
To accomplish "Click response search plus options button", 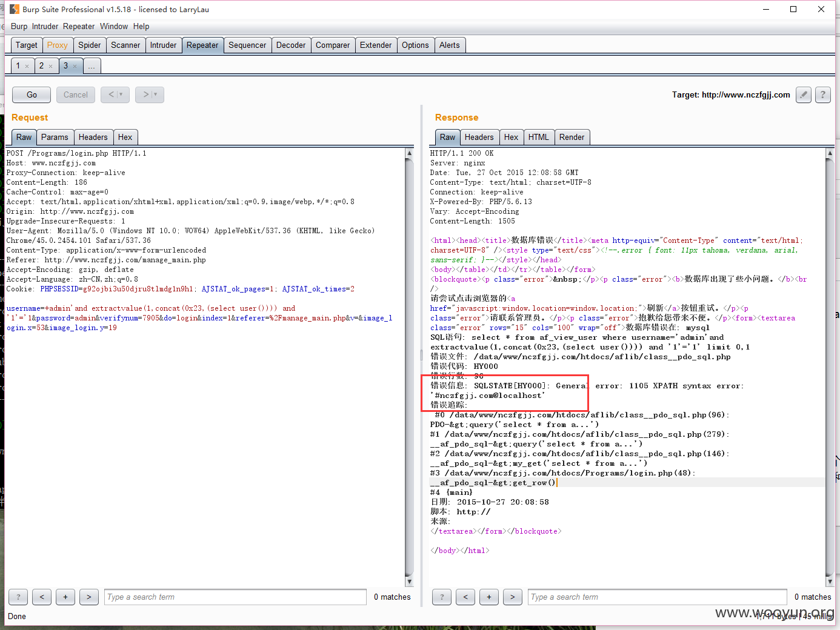I will click(489, 597).
